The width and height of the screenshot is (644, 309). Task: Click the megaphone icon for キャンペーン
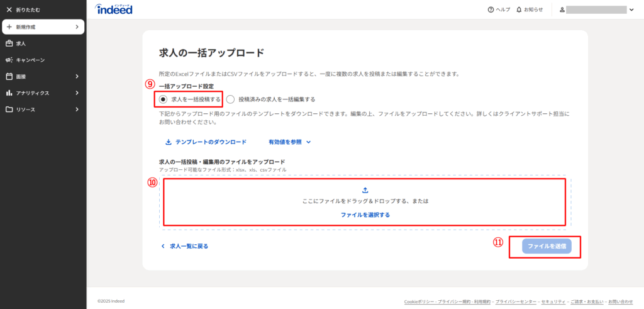9,60
